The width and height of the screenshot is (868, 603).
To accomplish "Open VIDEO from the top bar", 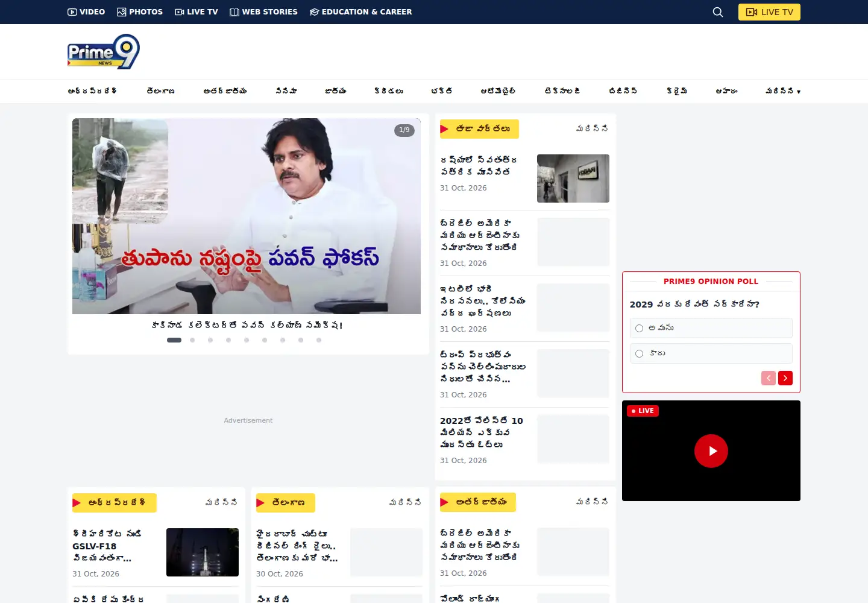I will 86,12.
